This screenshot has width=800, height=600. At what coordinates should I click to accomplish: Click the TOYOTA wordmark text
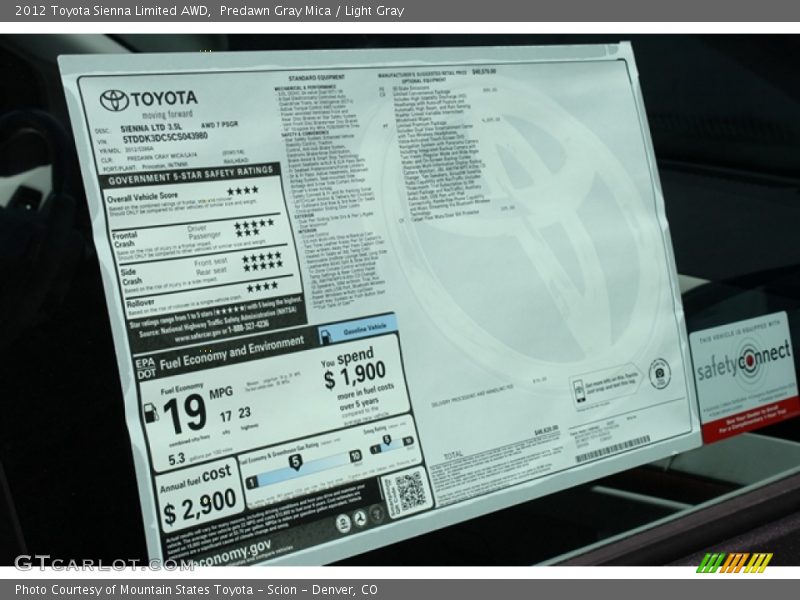(x=164, y=98)
